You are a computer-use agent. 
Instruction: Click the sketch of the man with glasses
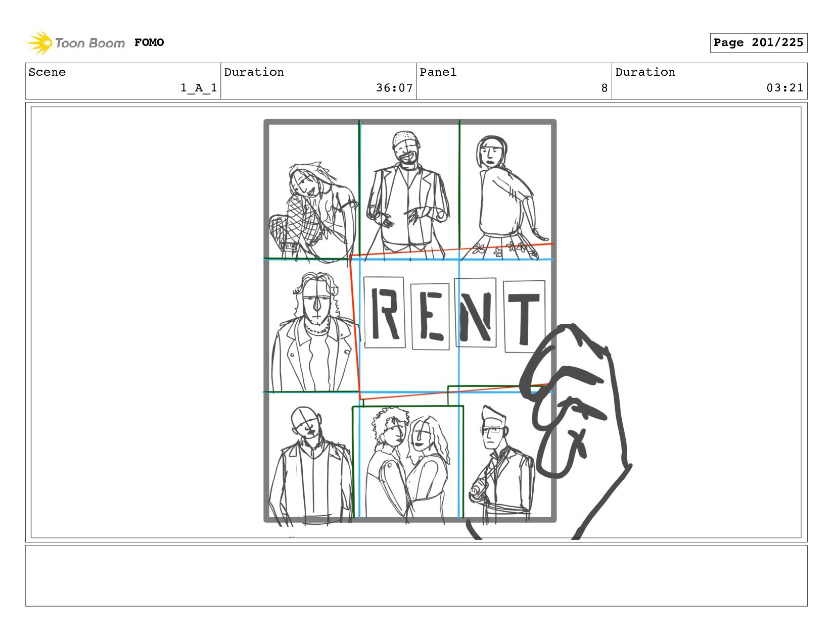tap(500, 465)
